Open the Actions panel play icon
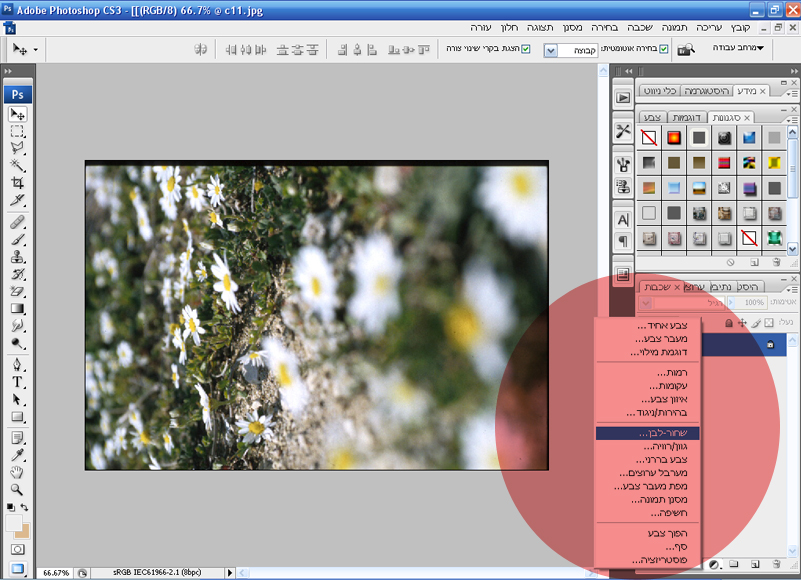Screen dimensions: 801x580 tap(623, 97)
